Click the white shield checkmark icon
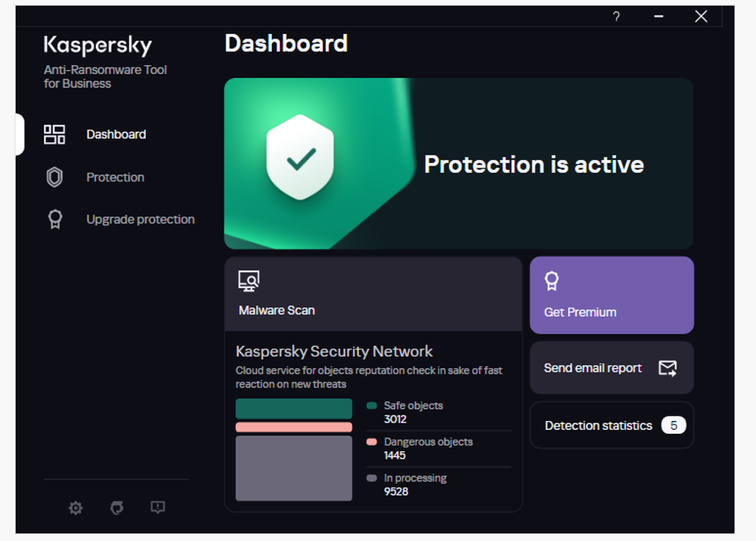 point(300,157)
